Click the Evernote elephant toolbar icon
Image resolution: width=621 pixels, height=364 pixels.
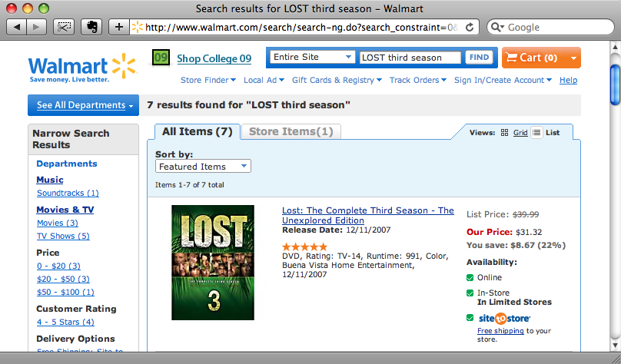tap(91, 27)
